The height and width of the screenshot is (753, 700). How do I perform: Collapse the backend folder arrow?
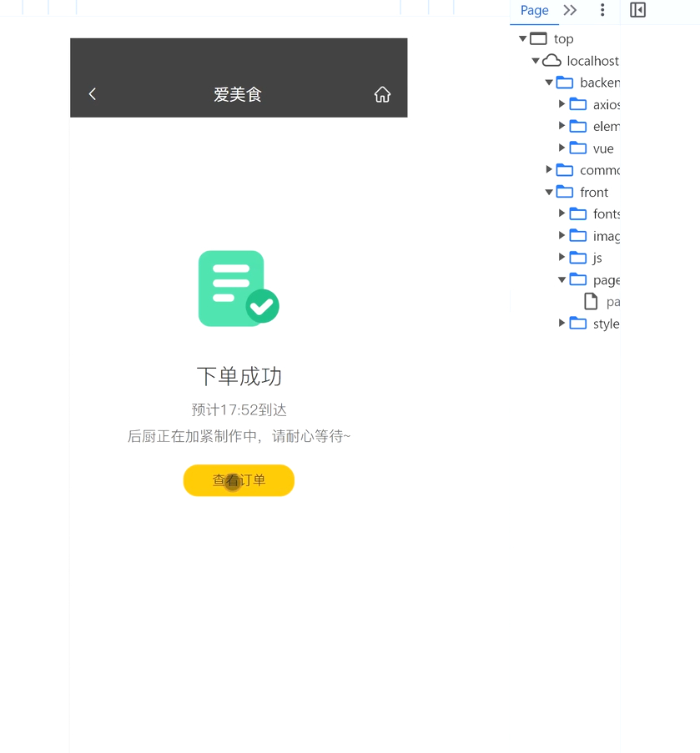(x=549, y=83)
